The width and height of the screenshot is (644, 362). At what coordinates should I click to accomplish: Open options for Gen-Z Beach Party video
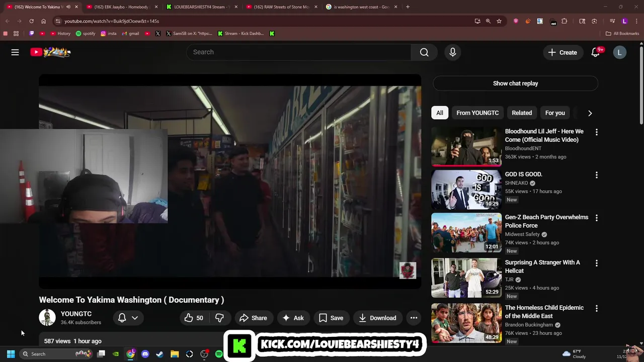(x=596, y=218)
